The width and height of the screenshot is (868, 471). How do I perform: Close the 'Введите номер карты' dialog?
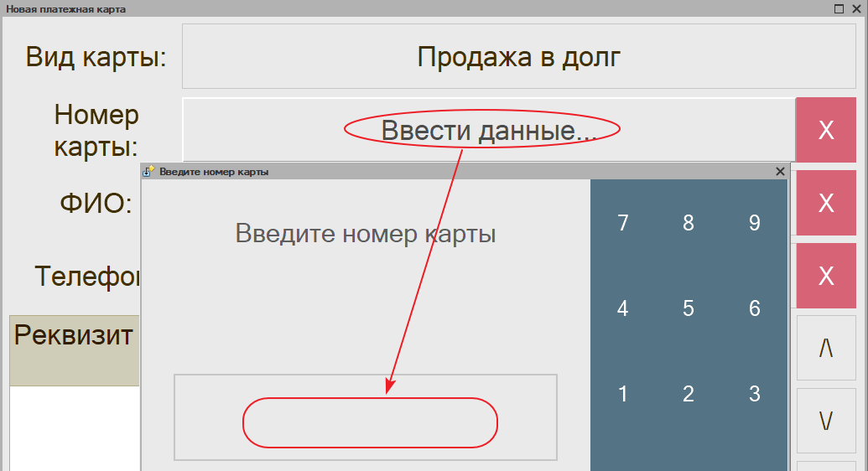point(780,171)
